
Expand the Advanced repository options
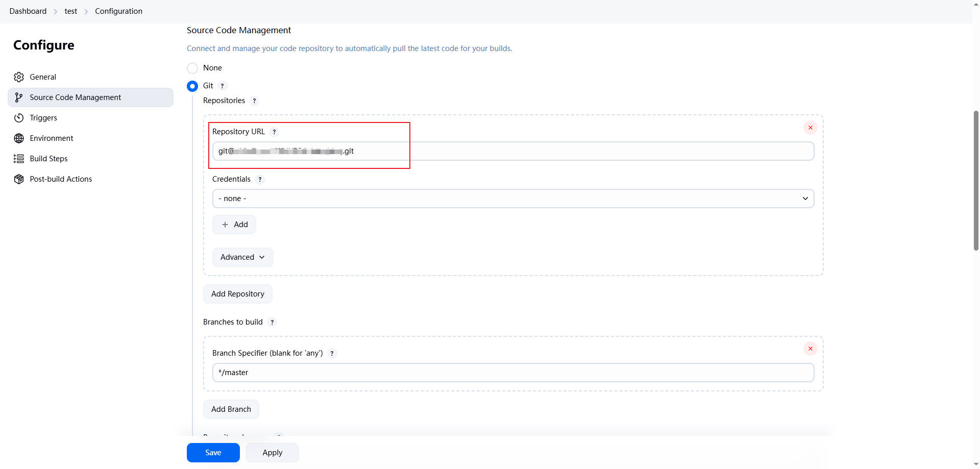coord(242,257)
